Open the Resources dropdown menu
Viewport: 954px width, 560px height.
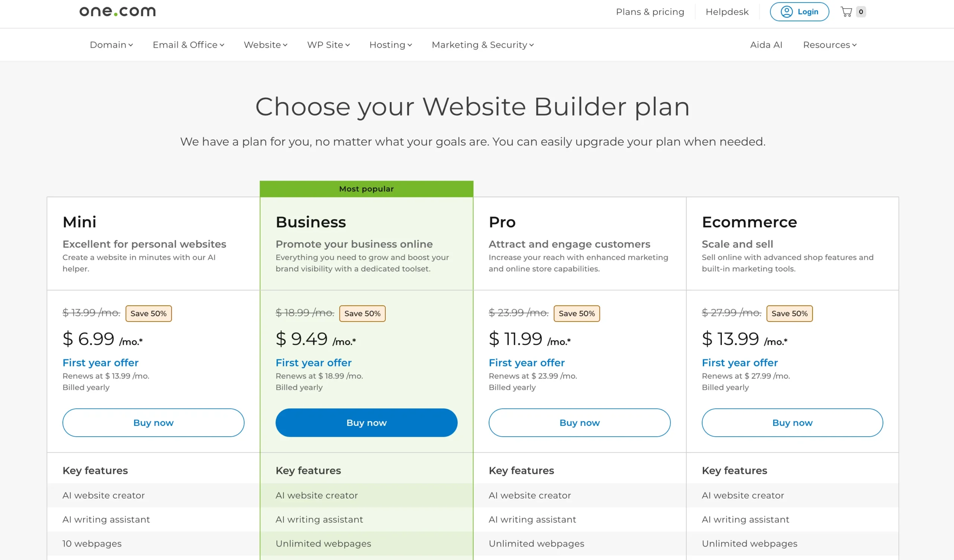click(830, 45)
